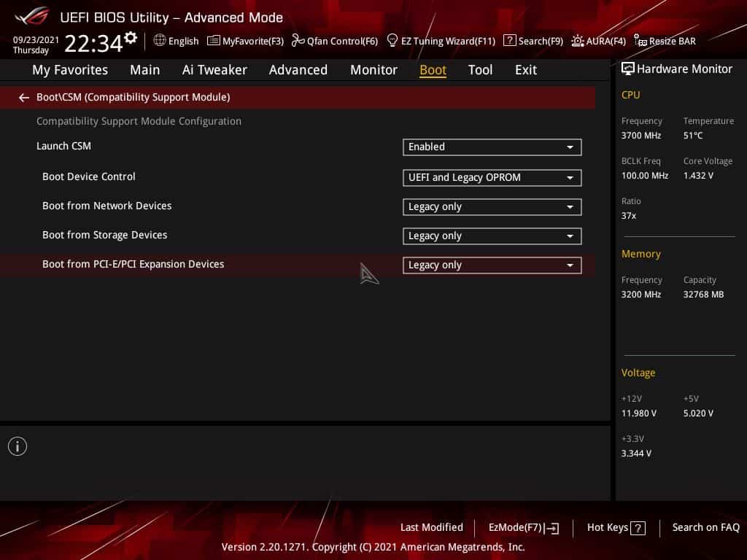This screenshot has height=560, width=747.
Task: Select English language option
Action: click(x=183, y=41)
